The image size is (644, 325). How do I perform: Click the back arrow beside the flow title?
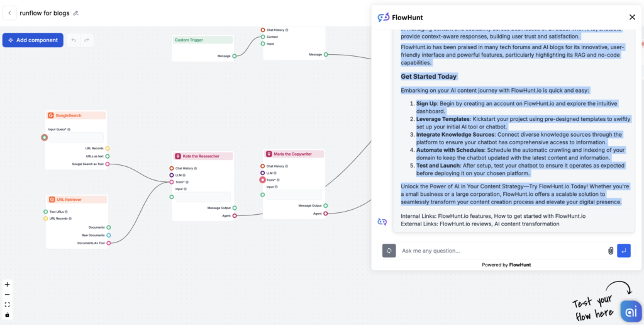click(9, 13)
